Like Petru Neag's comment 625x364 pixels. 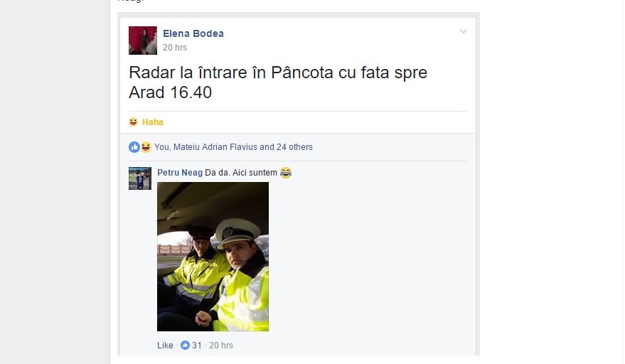tap(165, 346)
